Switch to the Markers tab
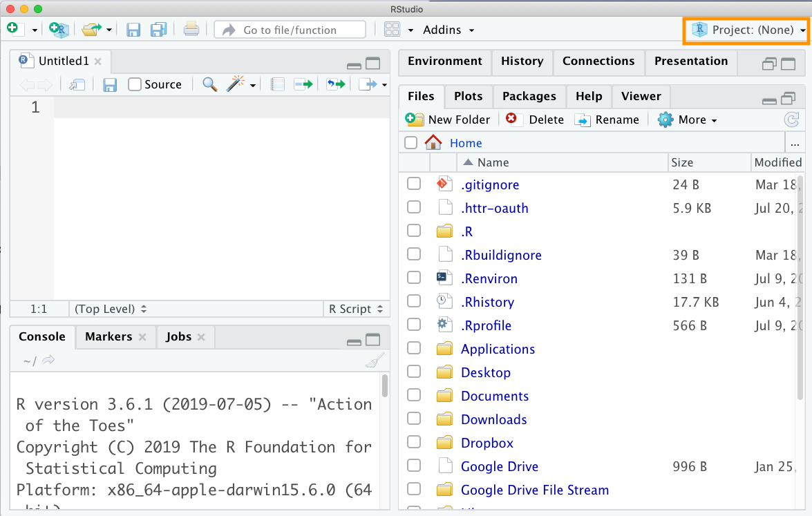The width and height of the screenshot is (812, 516). [108, 336]
